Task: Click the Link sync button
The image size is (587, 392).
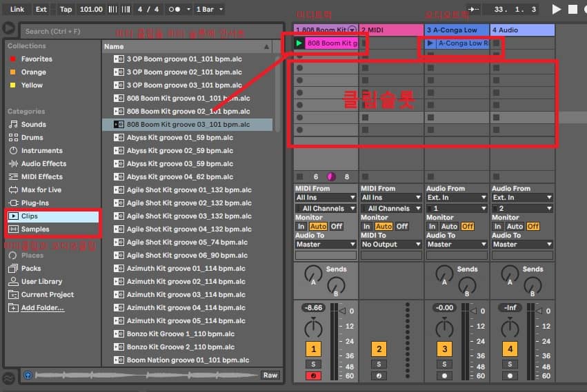Action: [17, 10]
